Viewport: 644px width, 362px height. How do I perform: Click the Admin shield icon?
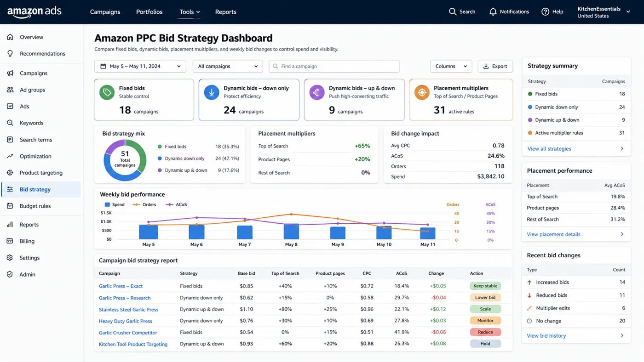pos(10,274)
